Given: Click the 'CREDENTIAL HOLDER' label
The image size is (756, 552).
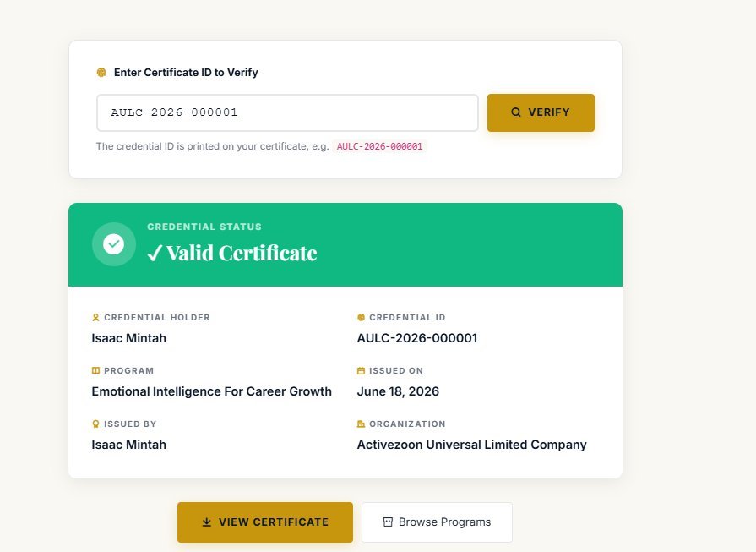Looking at the screenshot, I should click(157, 318).
